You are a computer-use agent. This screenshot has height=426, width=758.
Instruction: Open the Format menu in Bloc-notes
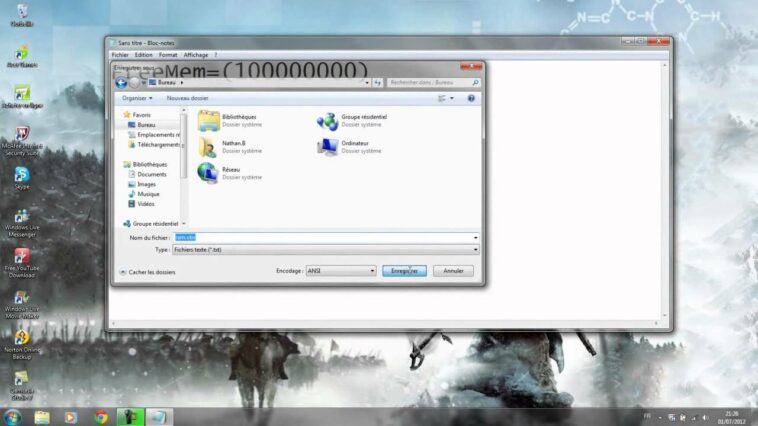click(168, 55)
